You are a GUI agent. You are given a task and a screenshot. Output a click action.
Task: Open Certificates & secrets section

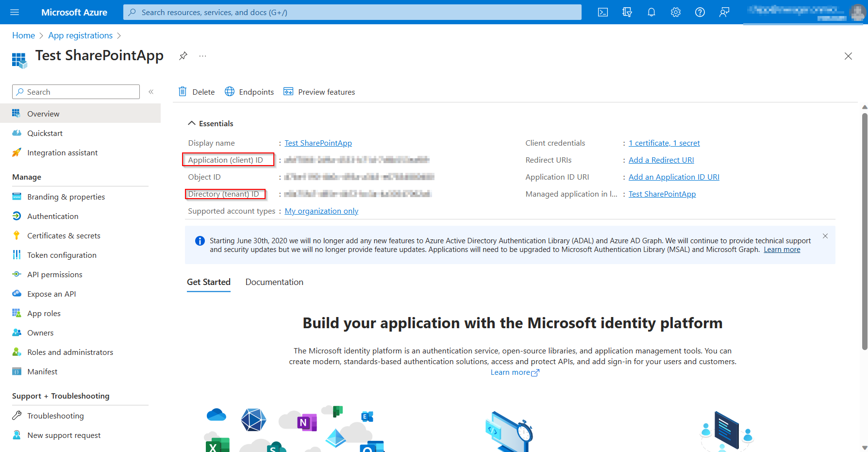[64, 235]
